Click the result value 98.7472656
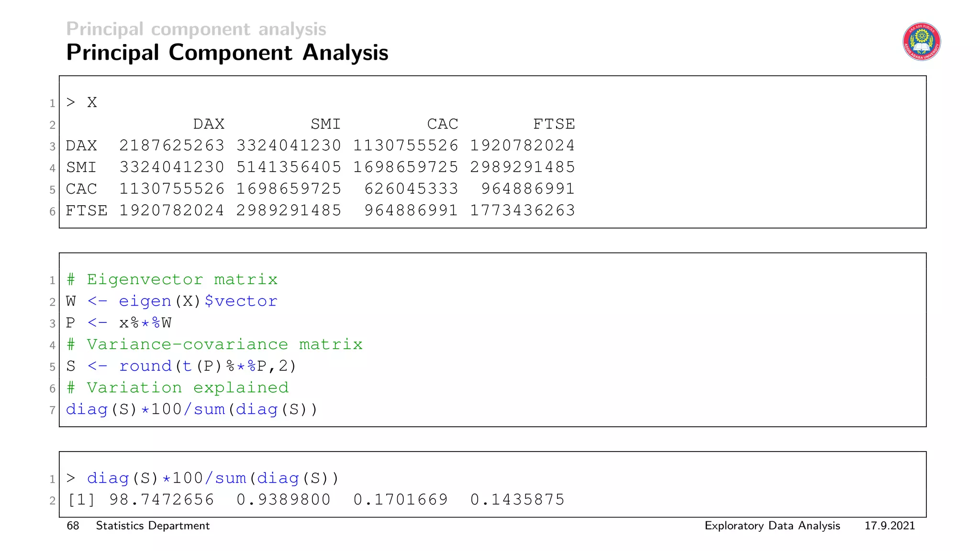 (x=162, y=500)
